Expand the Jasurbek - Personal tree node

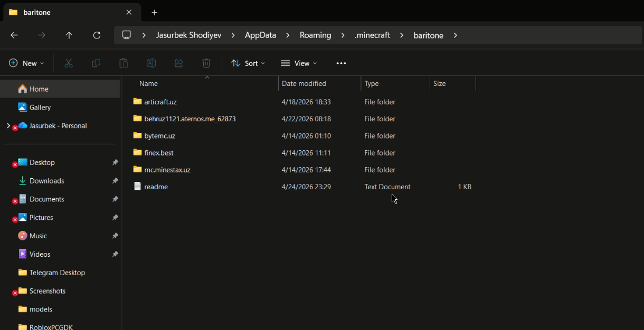[7, 126]
